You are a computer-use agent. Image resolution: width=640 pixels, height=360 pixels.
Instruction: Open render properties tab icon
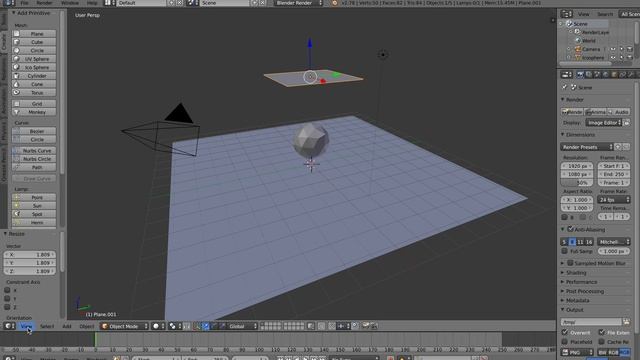pos(580,75)
